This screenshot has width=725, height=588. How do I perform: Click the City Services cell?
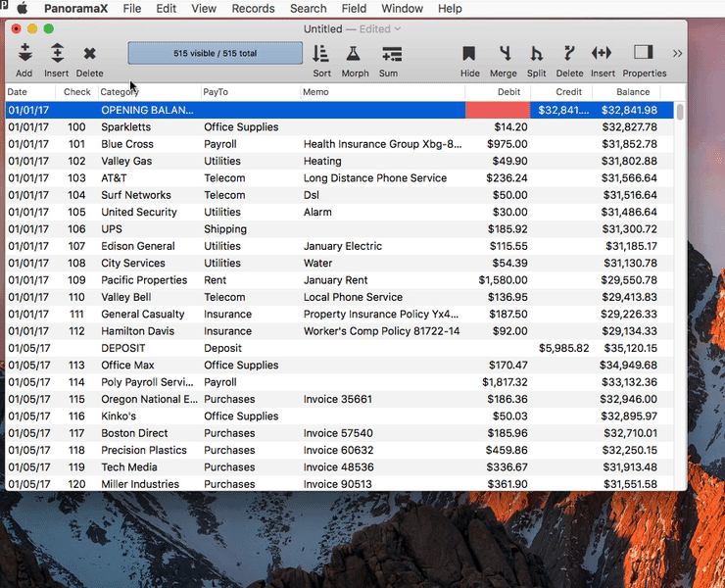click(150, 264)
